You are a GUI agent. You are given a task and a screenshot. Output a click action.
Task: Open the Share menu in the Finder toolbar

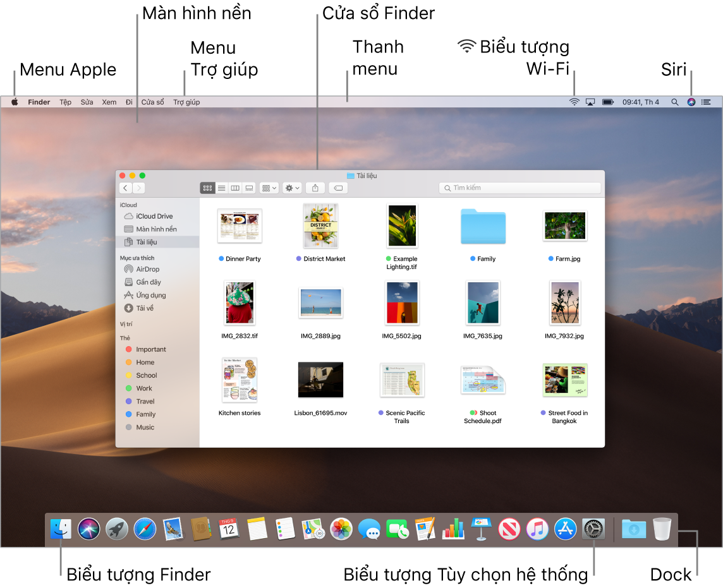(315, 188)
